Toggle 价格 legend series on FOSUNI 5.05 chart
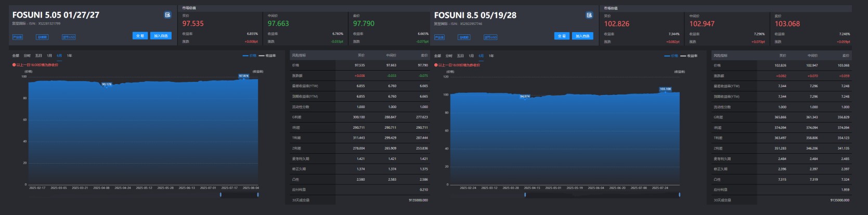This screenshot has width=868, height=215. click(x=250, y=56)
